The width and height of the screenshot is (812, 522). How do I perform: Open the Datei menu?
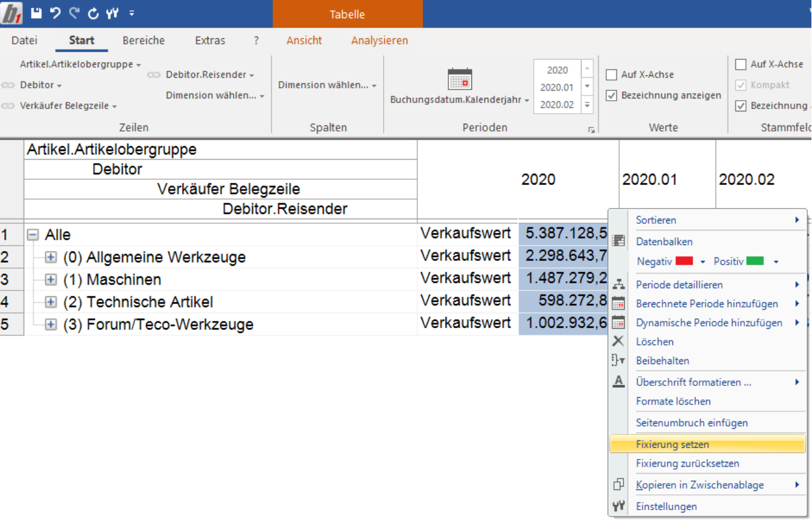[24, 41]
